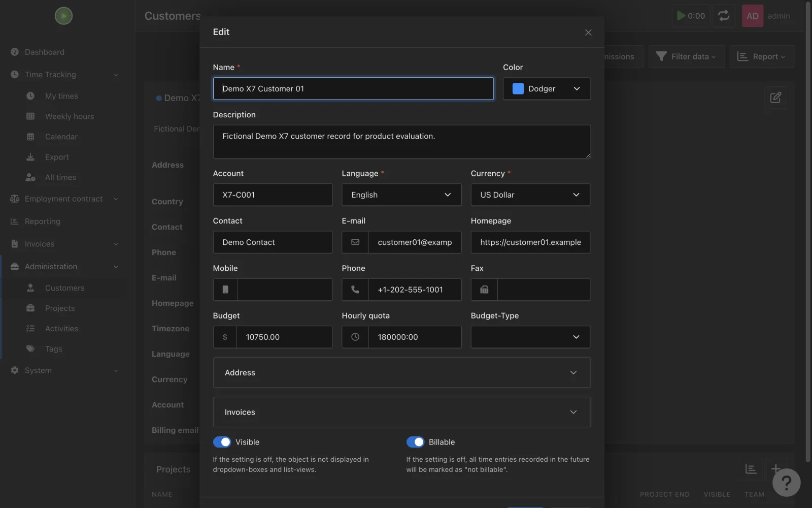Click the All times users icon
Screen dimensions: 812x508
click(x=30, y=177)
